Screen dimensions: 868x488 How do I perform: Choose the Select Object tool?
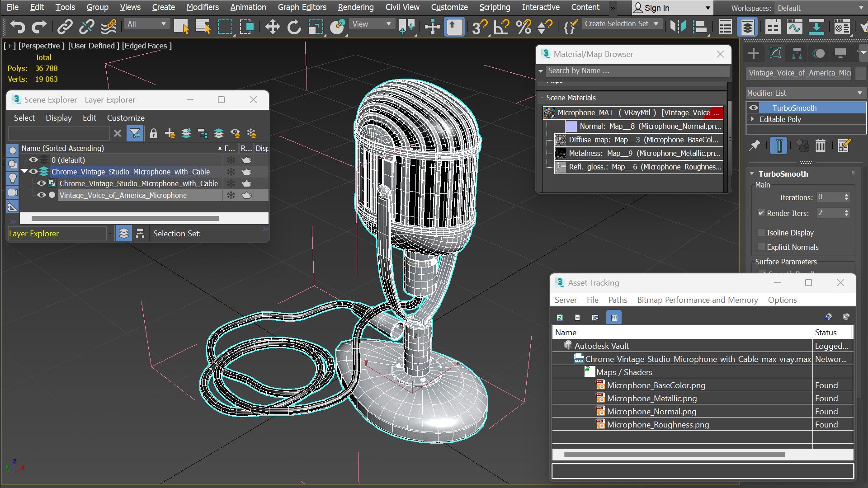coord(181,27)
